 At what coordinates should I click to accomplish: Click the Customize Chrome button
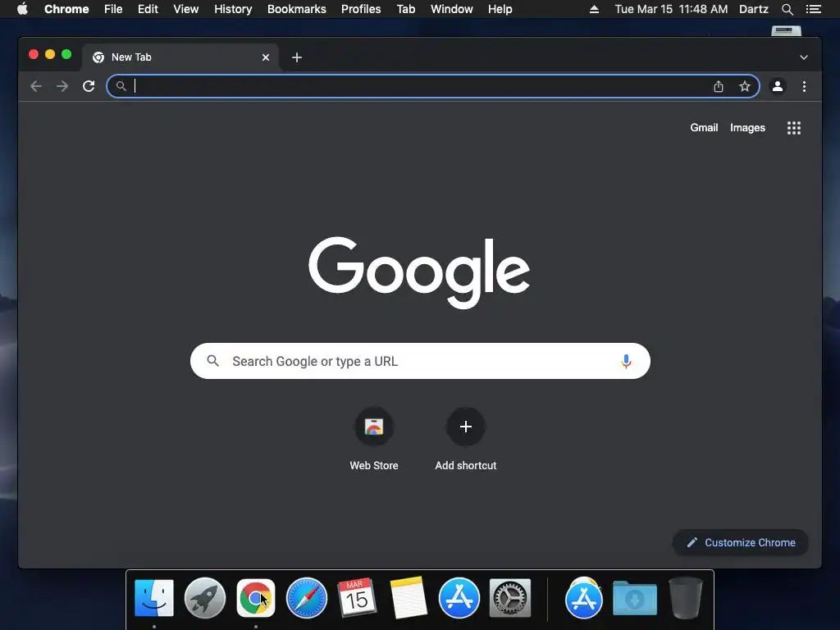coord(741,543)
